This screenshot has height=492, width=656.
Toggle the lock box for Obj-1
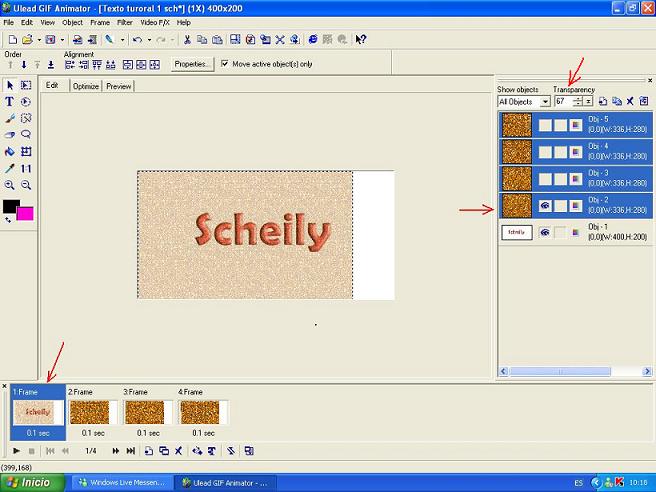[x=560, y=232]
